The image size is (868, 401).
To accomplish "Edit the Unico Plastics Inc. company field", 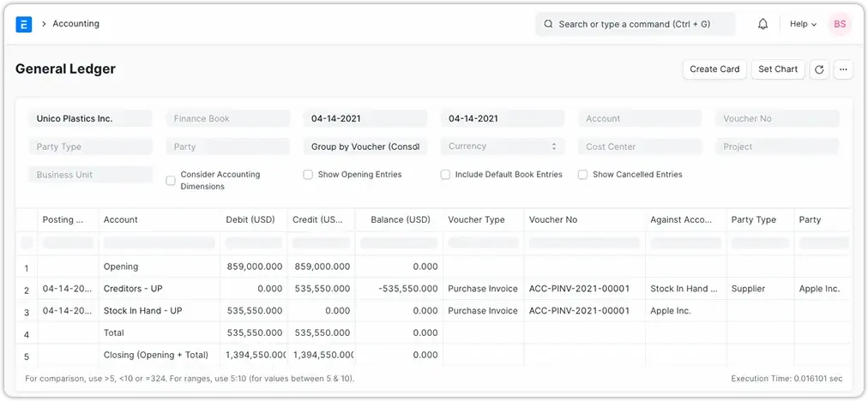I will tap(90, 118).
